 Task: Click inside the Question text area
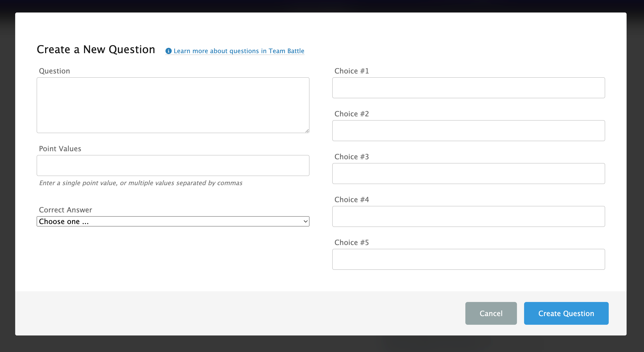[x=173, y=105]
